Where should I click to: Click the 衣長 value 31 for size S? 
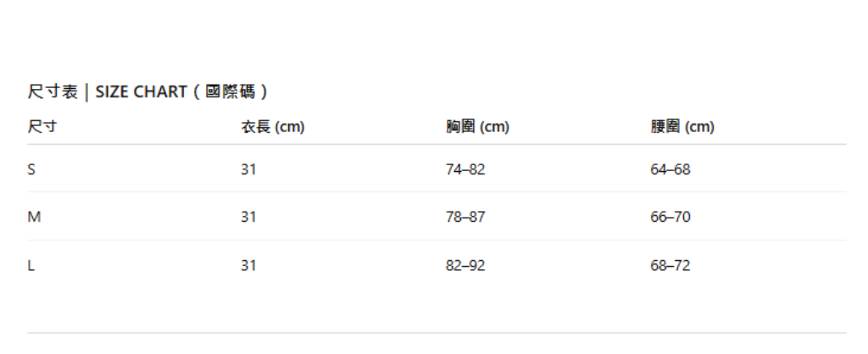click(248, 169)
